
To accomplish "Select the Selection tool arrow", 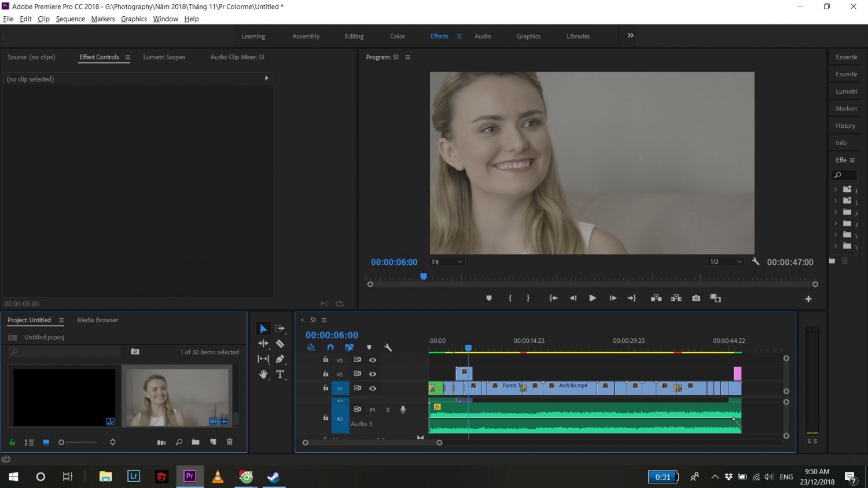I will tap(263, 328).
